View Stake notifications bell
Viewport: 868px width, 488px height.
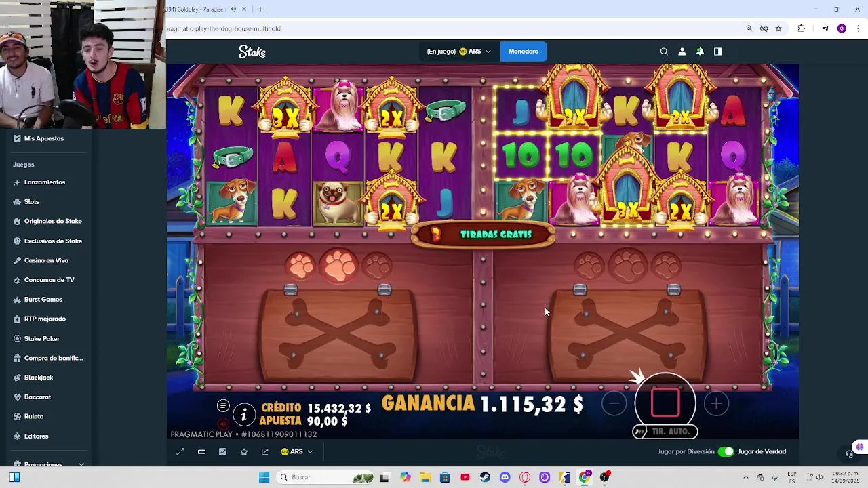coord(700,52)
